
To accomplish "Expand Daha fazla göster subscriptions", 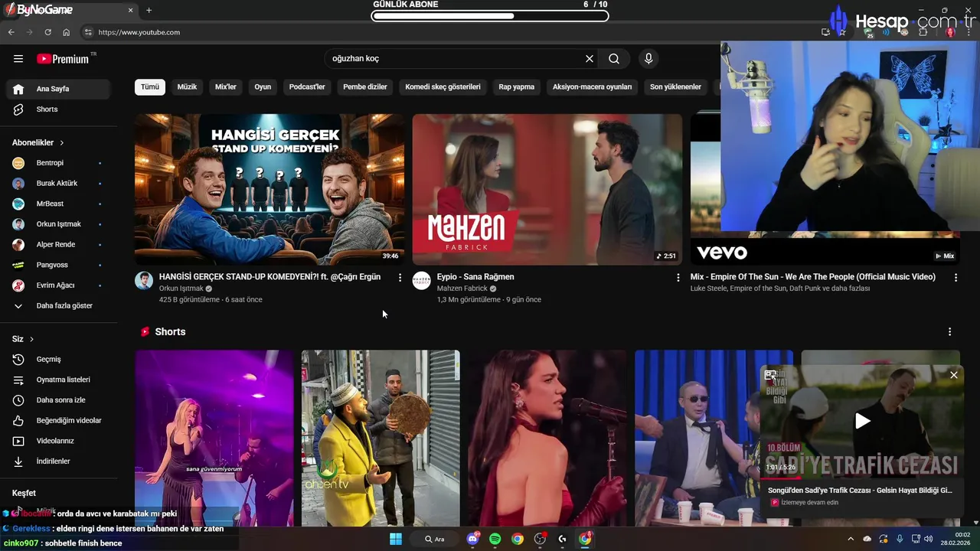I will pos(58,306).
